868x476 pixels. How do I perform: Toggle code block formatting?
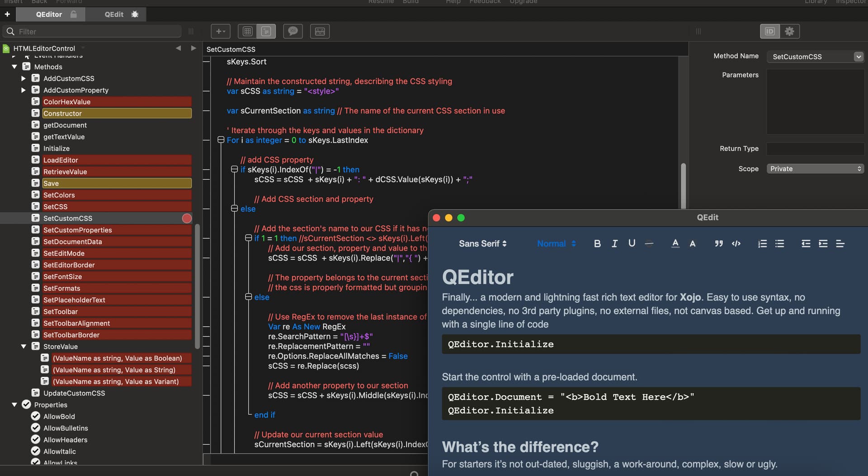point(736,243)
